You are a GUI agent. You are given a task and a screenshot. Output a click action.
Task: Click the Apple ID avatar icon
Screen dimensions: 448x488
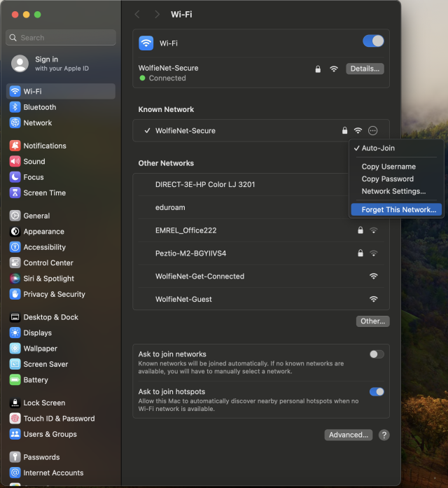pos(20,64)
